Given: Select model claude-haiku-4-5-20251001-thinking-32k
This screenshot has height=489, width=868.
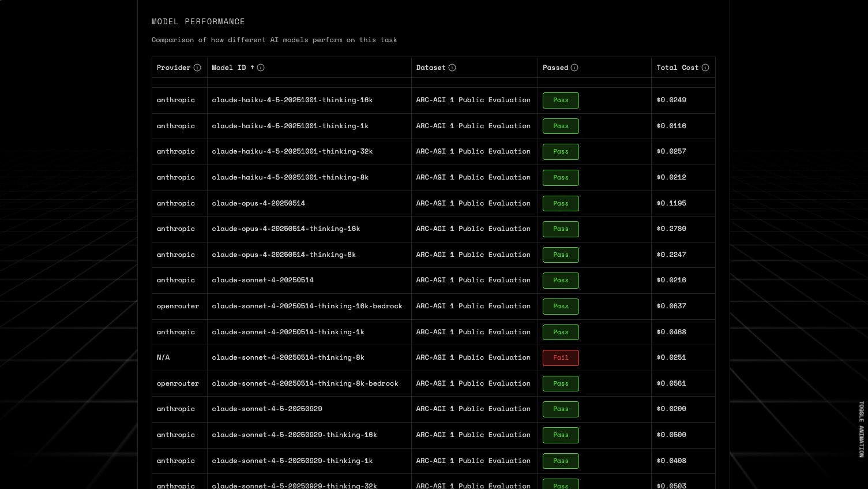Looking at the screenshot, I should pos(292,151).
